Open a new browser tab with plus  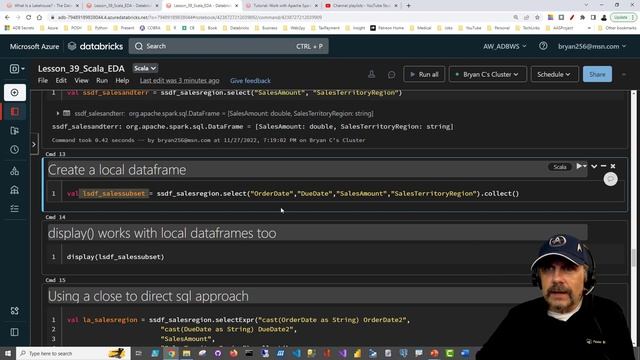(x=409, y=6)
